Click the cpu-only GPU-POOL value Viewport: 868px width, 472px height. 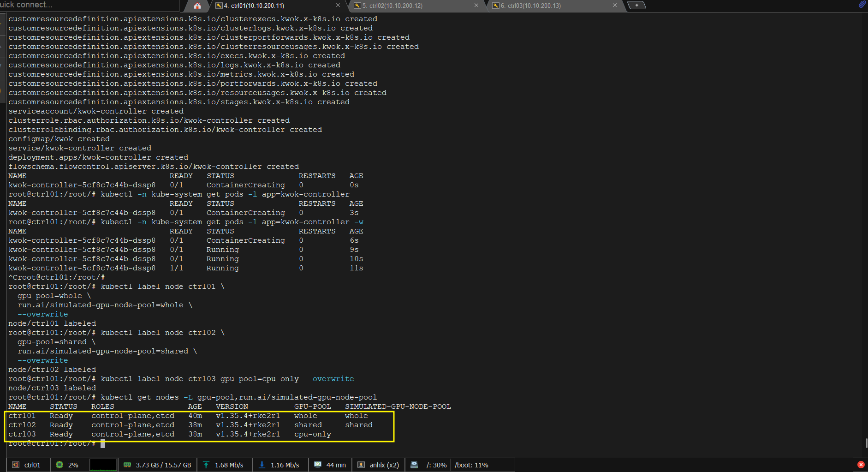(x=313, y=434)
